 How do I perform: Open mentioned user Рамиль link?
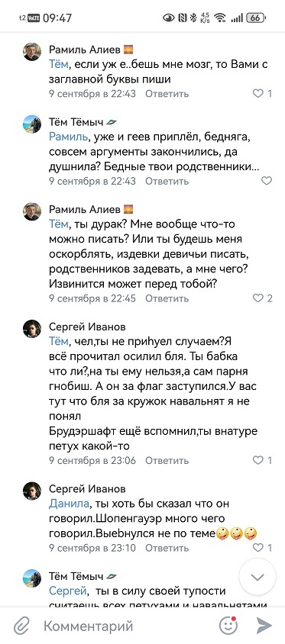click(x=68, y=137)
